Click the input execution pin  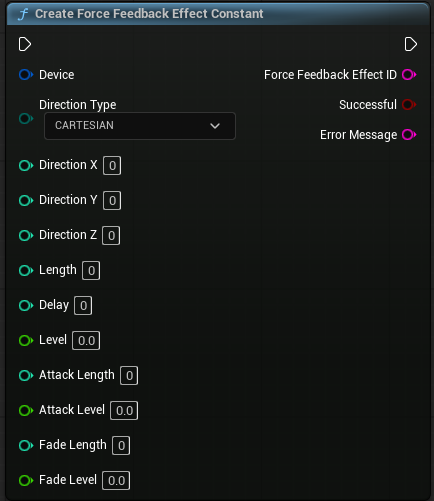tap(25, 44)
